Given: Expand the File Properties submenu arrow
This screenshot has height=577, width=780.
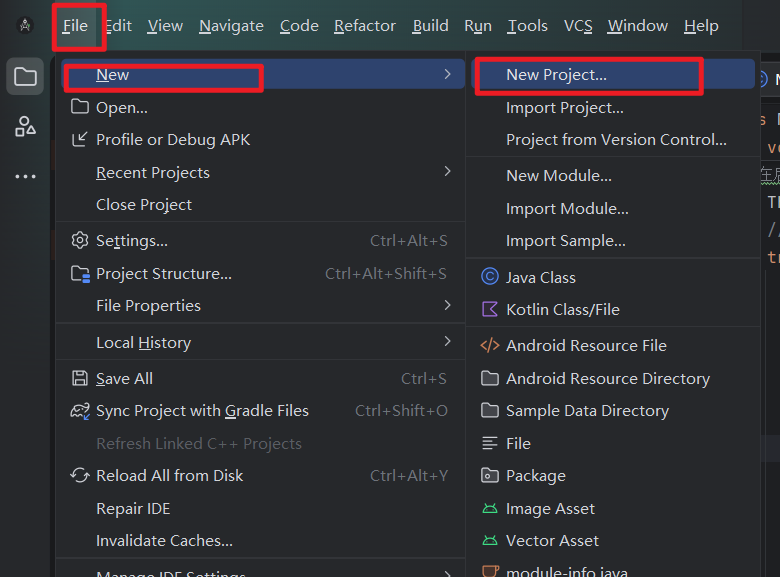Looking at the screenshot, I should 447,305.
